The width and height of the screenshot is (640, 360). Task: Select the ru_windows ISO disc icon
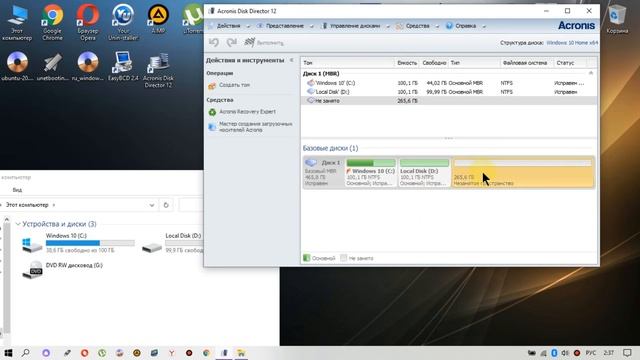coord(88,67)
